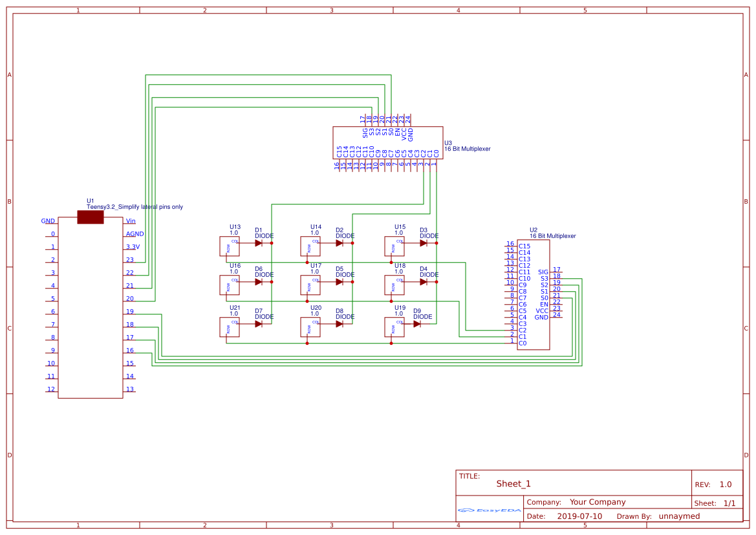
Task: Select the D2 diode symbol
Action: (x=340, y=243)
